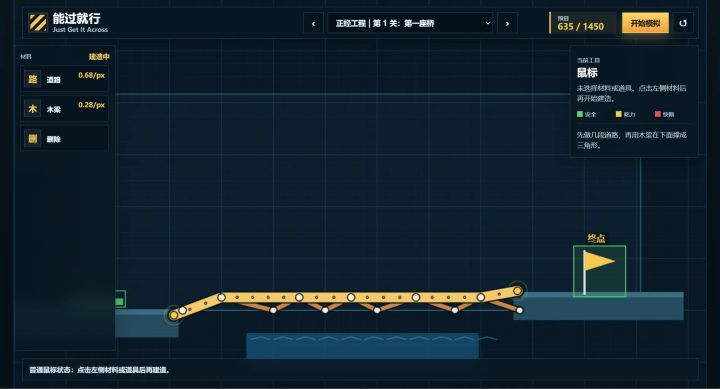The height and width of the screenshot is (389, 720).
Task: Click the water area below the bridge
Action: [362, 346]
